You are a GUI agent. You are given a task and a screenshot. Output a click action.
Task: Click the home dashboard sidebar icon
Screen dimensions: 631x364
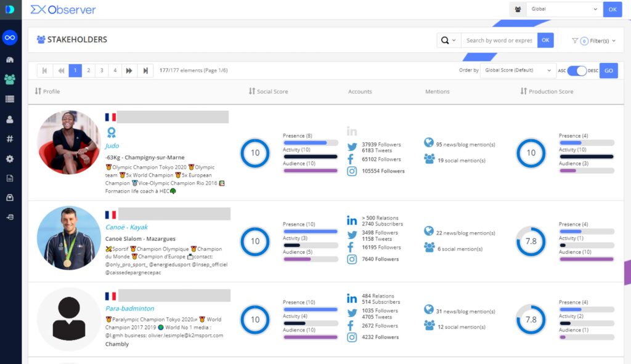coord(10,60)
